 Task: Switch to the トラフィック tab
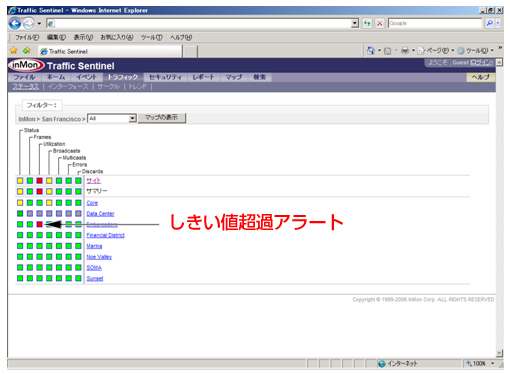(x=123, y=77)
